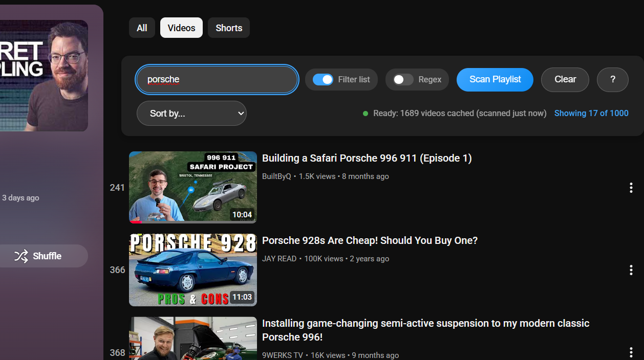Select the Videos tab
644x360 pixels.
click(x=181, y=28)
